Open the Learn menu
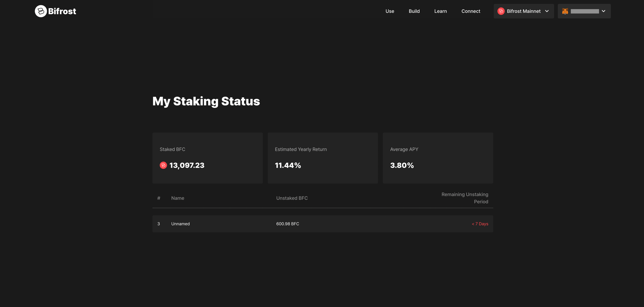 (440, 11)
